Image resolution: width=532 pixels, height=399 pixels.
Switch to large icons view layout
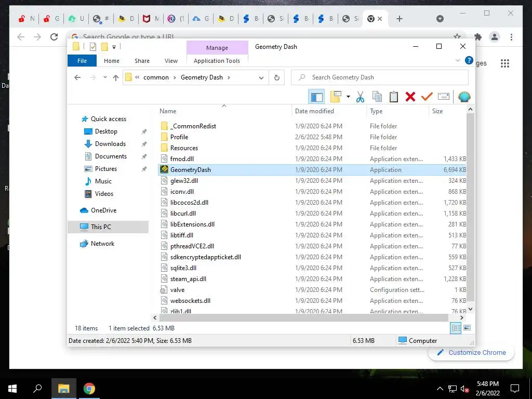(467, 328)
